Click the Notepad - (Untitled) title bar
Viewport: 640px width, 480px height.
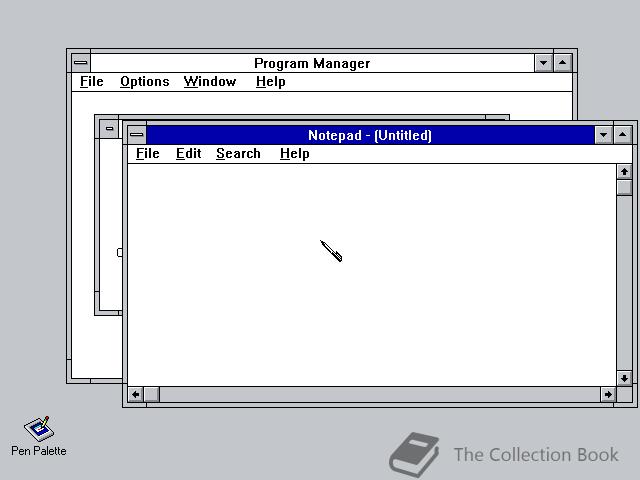point(370,135)
